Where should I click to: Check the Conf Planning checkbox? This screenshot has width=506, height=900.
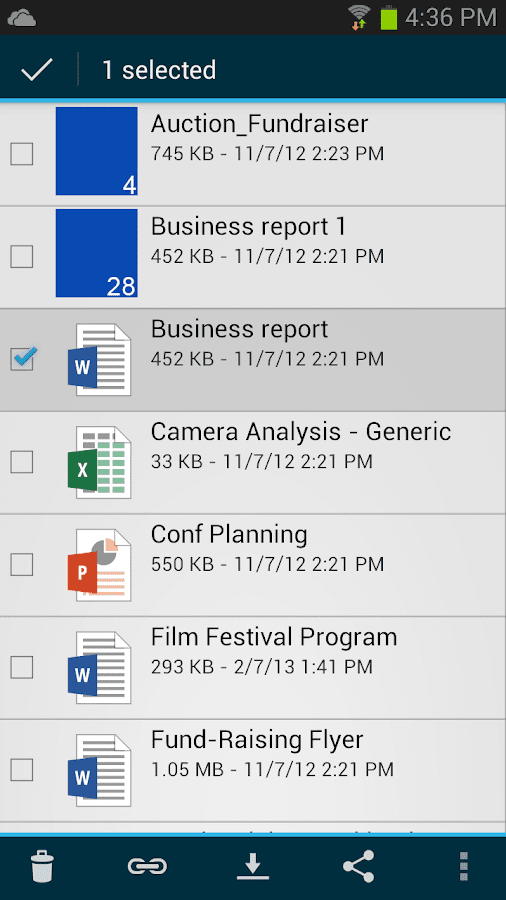click(x=22, y=565)
